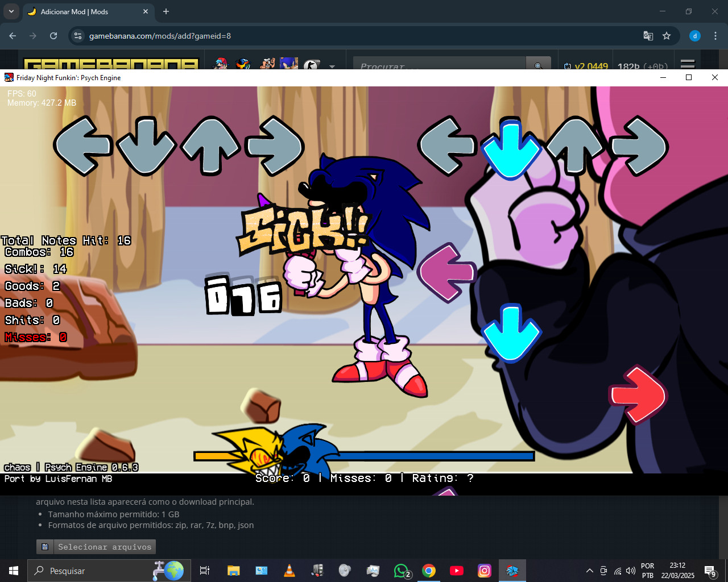Open Instagram from the taskbar
Screen dimensions: 728x582
pos(485,571)
